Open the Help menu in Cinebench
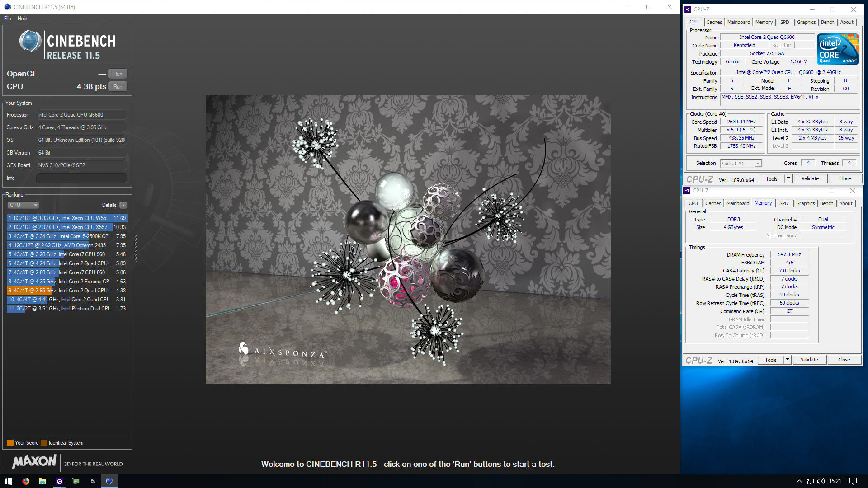 click(23, 19)
